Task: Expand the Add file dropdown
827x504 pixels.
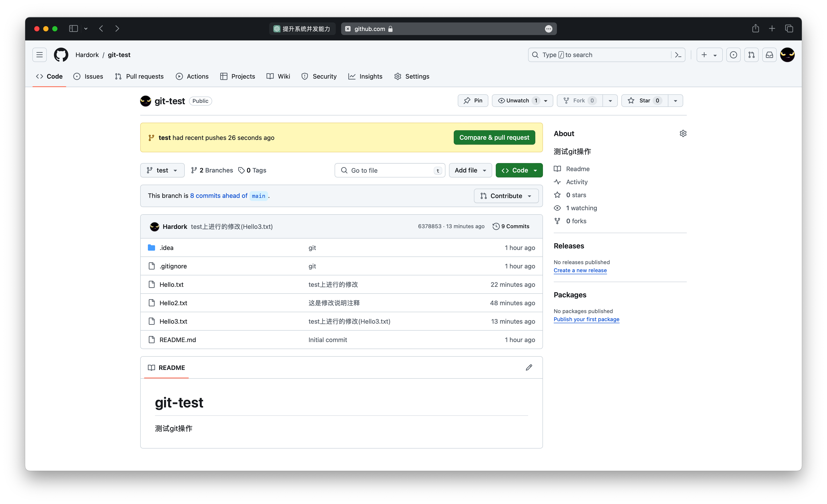Action: 471,170
